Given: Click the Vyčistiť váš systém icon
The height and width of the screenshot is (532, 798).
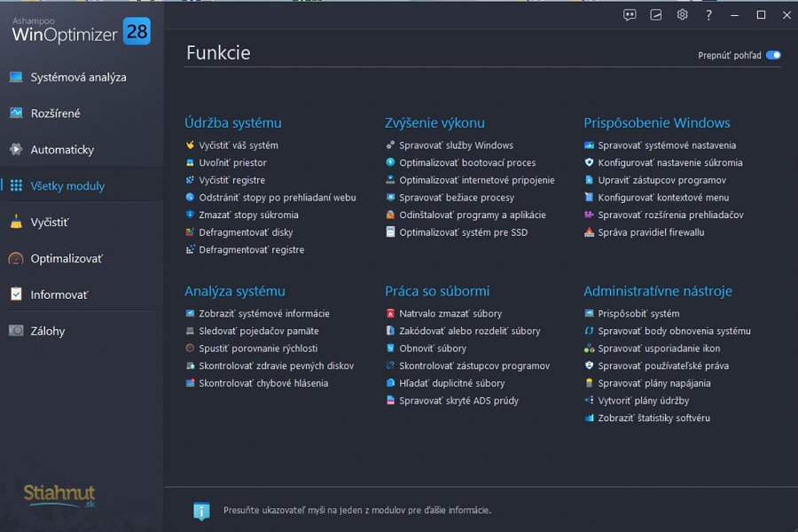Looking at the screenshot, I should pos(190,145).
